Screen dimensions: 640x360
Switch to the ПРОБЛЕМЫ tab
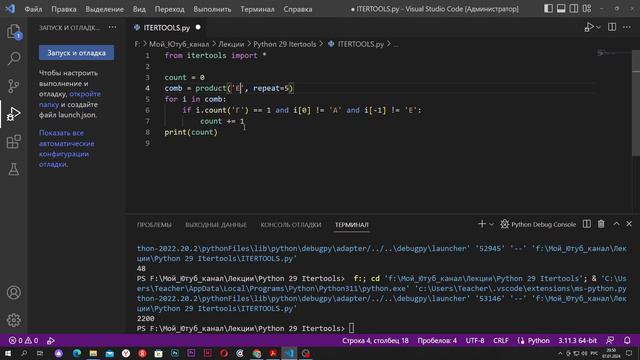(154, 225)
